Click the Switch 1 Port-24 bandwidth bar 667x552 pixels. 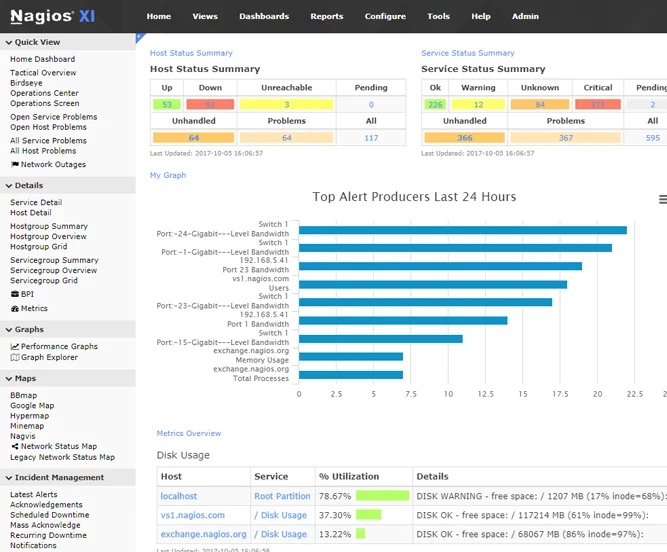click(463, 230)
